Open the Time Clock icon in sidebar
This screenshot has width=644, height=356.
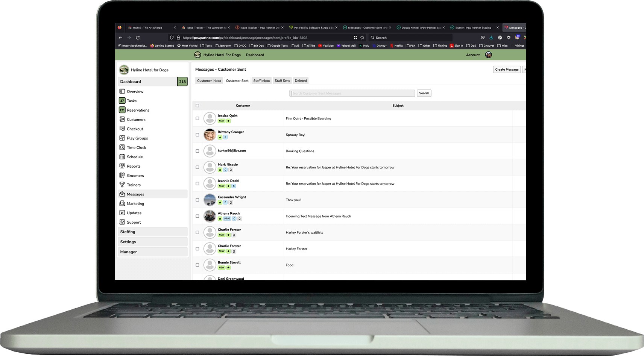point(122,147)
